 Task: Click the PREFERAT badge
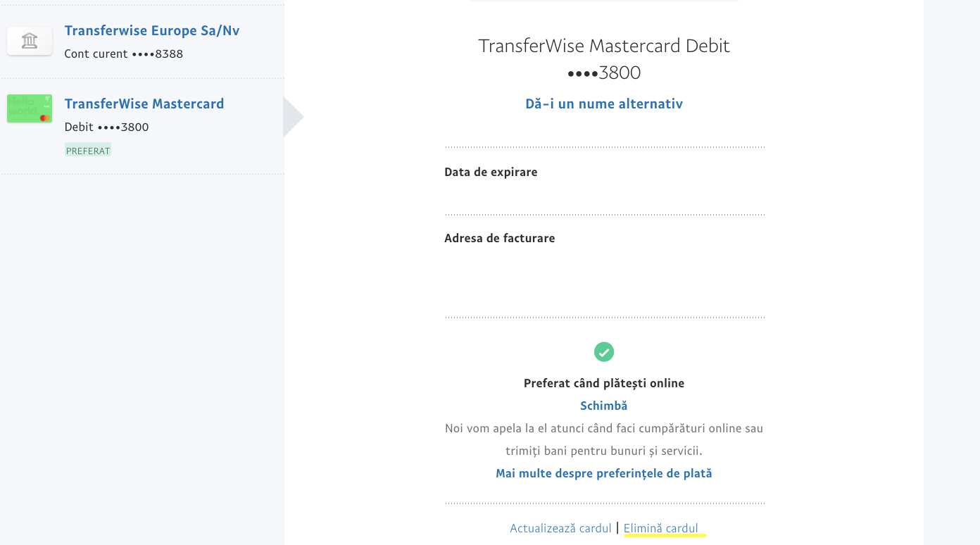click(87, 150)
